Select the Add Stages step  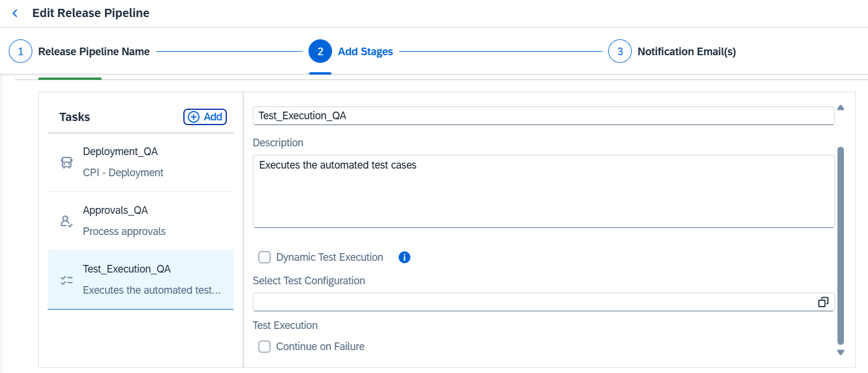[365, 52]
